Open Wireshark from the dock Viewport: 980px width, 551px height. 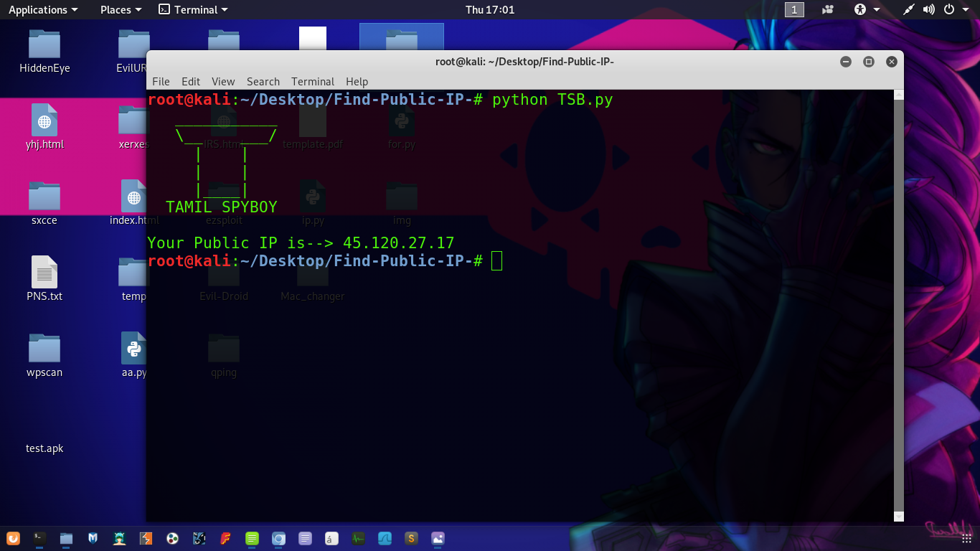(385, 538)
